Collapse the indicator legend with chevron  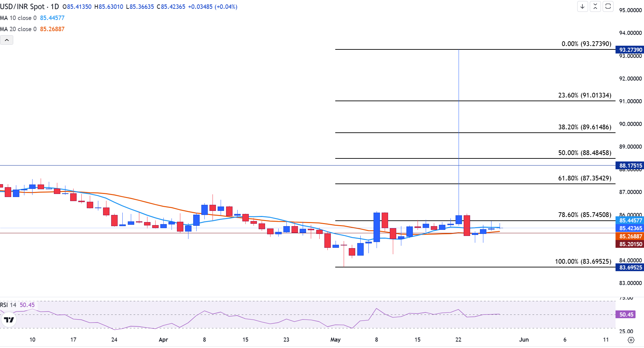click(x=7, y=40)
